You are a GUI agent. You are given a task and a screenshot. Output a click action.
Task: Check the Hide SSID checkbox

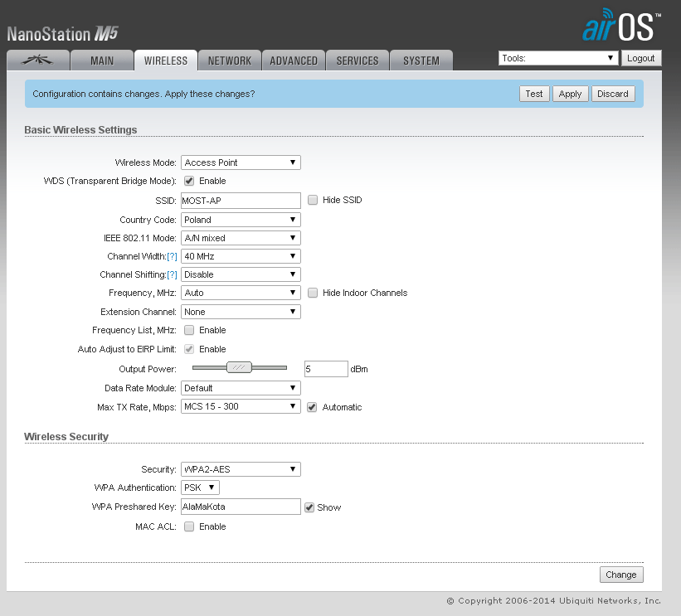click(312, 200)
